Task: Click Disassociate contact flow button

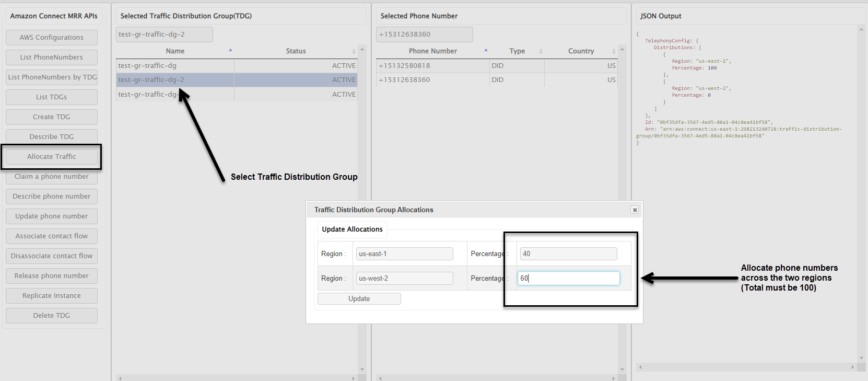Action: [x=52, y=256]
